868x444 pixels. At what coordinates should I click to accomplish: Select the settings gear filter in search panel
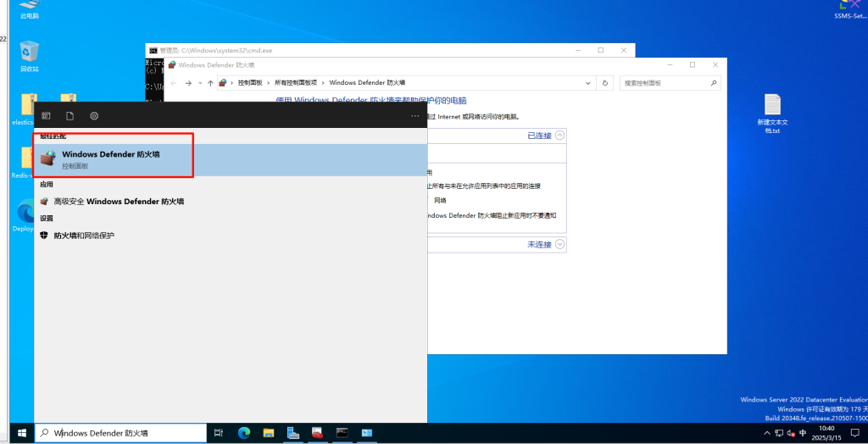(94, 115)
